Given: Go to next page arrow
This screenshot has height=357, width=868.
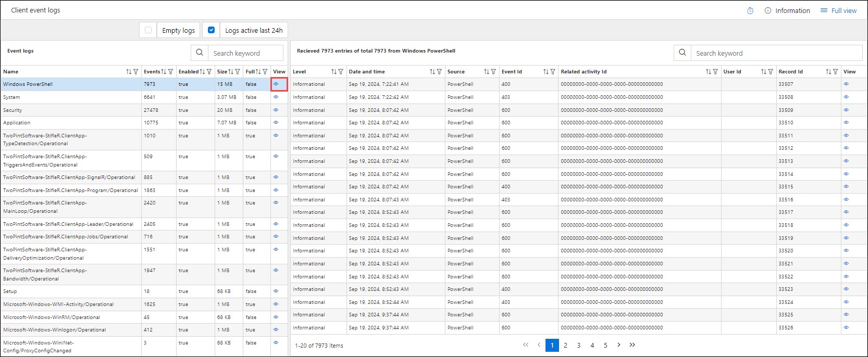Looking at the screenshot, I should [618, 345].
